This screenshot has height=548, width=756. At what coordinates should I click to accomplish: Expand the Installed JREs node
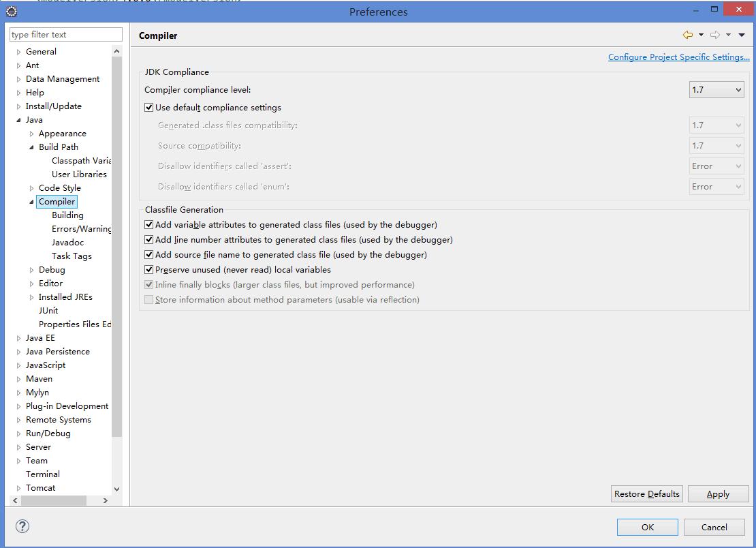pyautogui.click(x=32, y=297)
